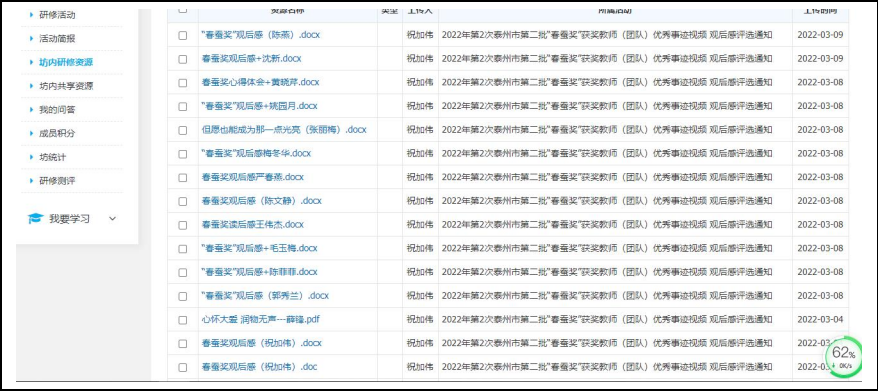The image size is (878, 391).
Task: Tick checkbox for "春蚕奖"观后感（郭秀兰）.docx
Action: click(183, 296)
